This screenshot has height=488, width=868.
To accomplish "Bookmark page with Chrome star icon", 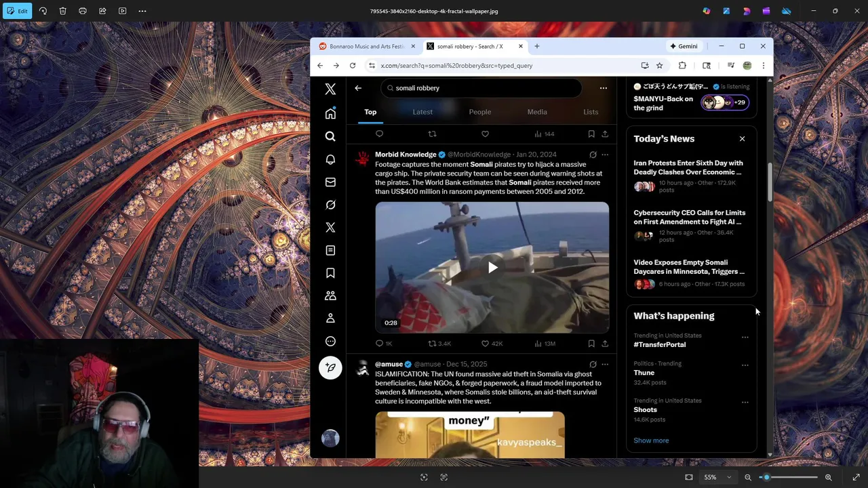I will tap(659, 66).
